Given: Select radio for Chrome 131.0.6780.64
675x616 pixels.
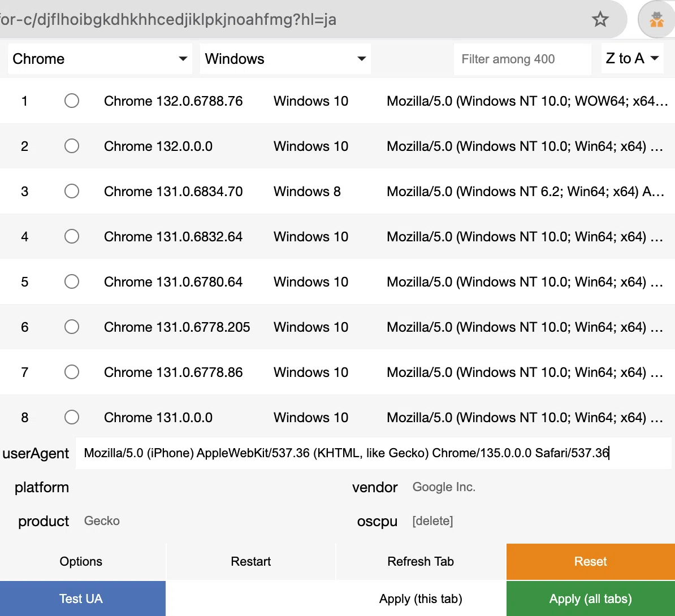Looking at the screenshot, I should coord(72,281).
